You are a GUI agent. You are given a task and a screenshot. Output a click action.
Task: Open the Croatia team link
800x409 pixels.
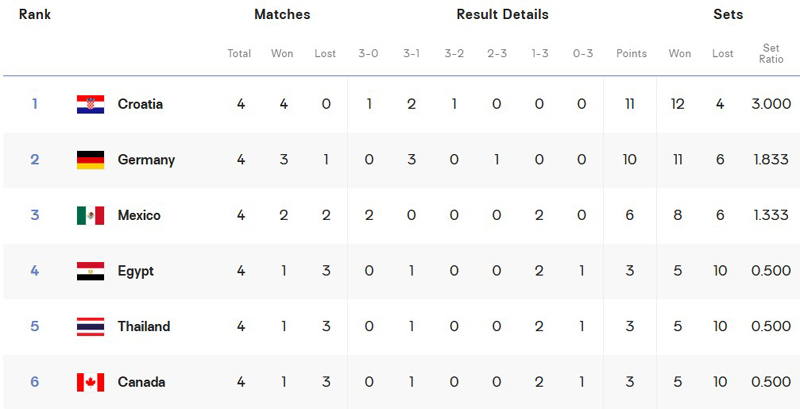140,104
